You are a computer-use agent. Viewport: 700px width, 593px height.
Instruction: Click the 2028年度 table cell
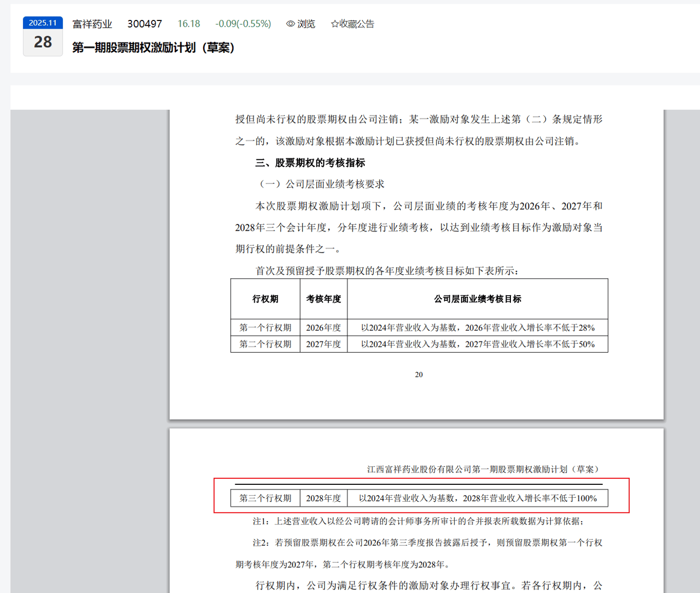323,498
